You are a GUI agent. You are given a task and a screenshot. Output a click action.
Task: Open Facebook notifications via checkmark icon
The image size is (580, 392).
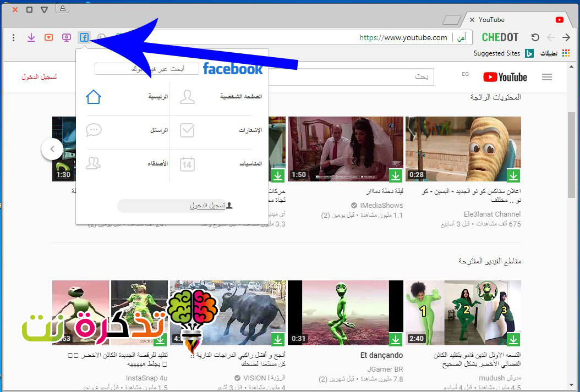click(187, 130)
